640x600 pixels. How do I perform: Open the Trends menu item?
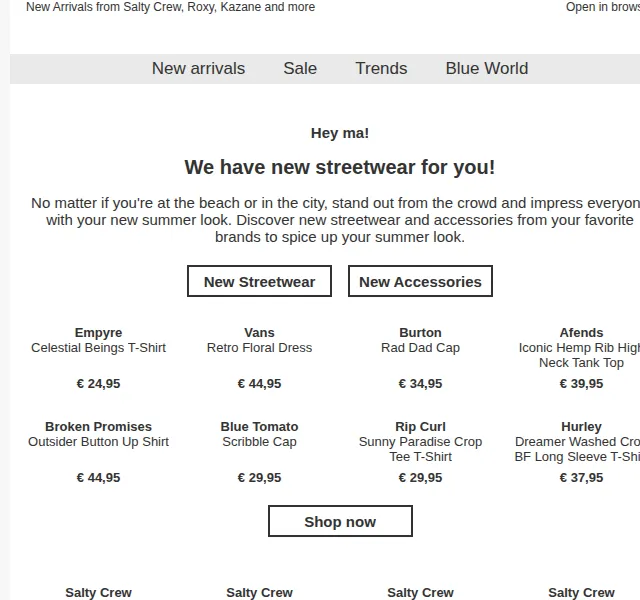(x=381, y=69)
